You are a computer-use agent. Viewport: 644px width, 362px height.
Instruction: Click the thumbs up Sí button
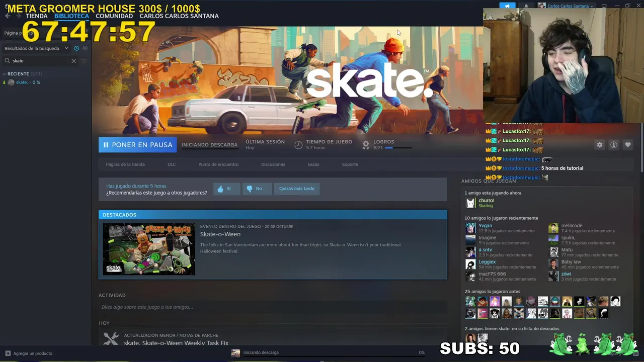[226, 189]
